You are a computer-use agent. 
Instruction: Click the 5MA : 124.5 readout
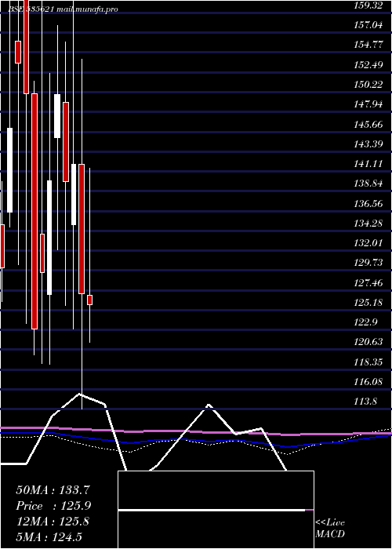pyautogui.click(x=49, y=537)
